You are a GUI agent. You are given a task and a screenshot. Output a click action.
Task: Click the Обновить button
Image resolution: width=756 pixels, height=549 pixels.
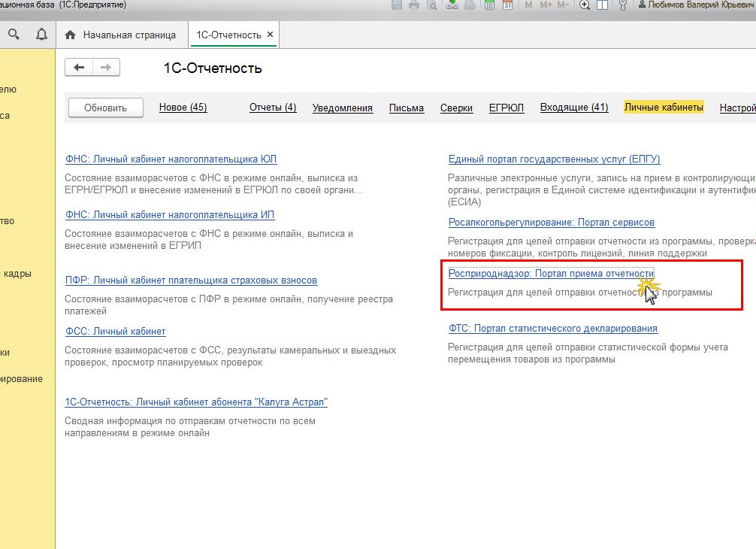pos(106,108)
